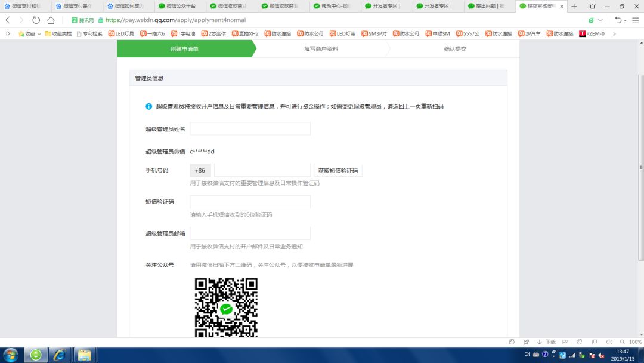Click the status bar flag icon
The height and width of the screenshot is (363, 644).
(x=565, y=342)
